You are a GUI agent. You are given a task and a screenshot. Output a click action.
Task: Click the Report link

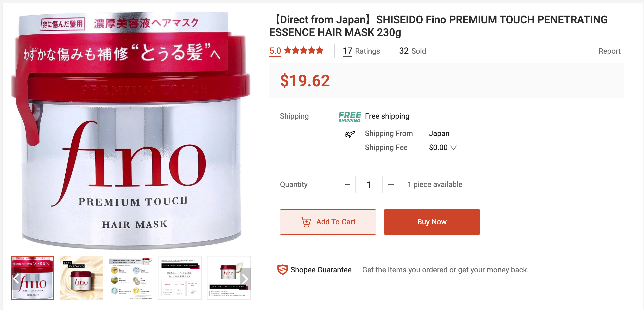coord(609,51)
